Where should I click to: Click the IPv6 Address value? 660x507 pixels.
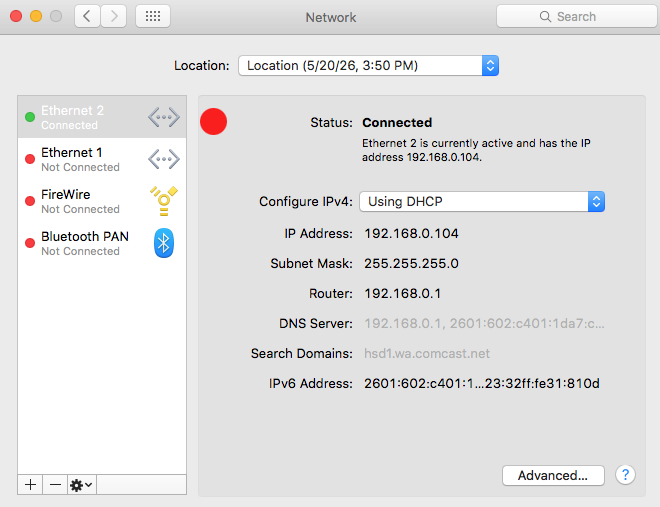(482, 383)
